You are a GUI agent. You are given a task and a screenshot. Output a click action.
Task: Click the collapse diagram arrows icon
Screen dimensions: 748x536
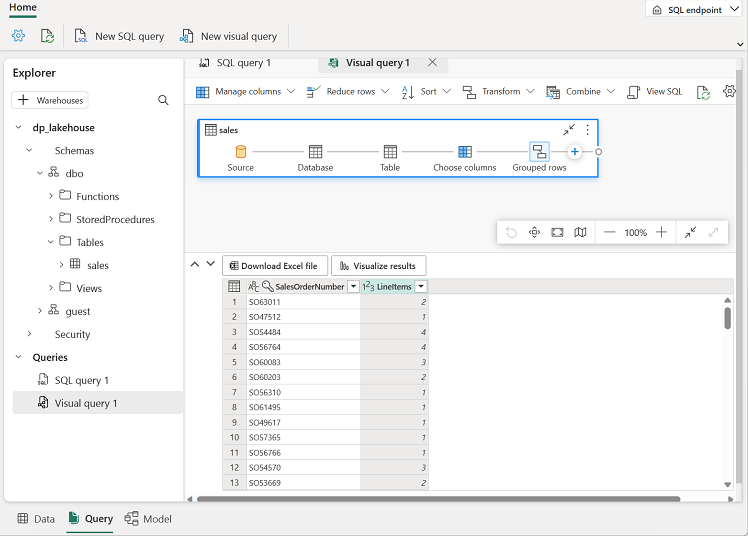(690, 232)
